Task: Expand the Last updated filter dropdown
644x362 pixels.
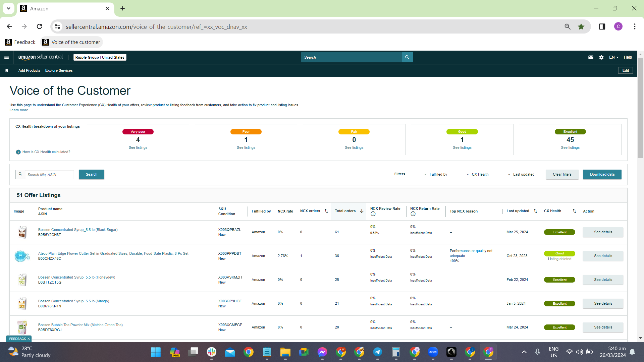Action: 521,175
